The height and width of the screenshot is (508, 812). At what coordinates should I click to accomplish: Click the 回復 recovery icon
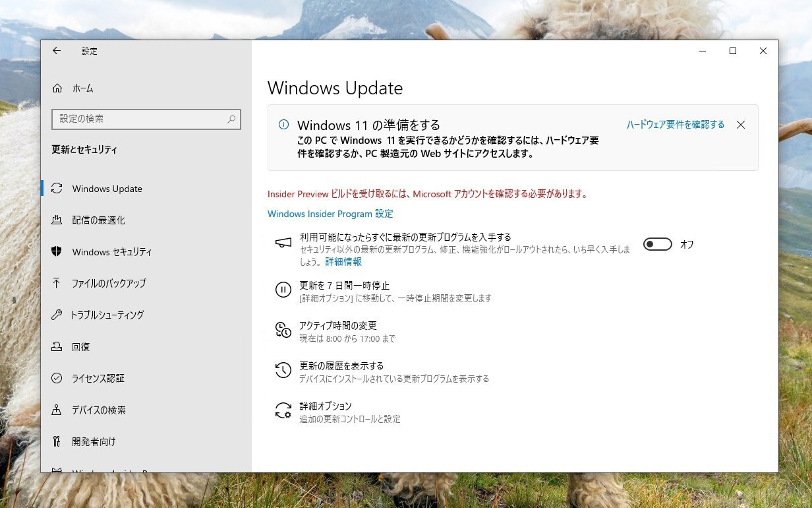(57, 347)
